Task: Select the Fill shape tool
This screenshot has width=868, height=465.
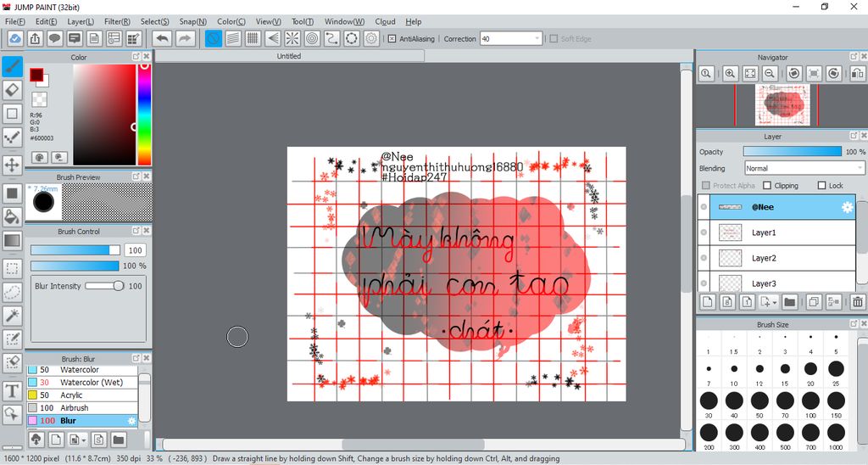Action: point(12,193)
